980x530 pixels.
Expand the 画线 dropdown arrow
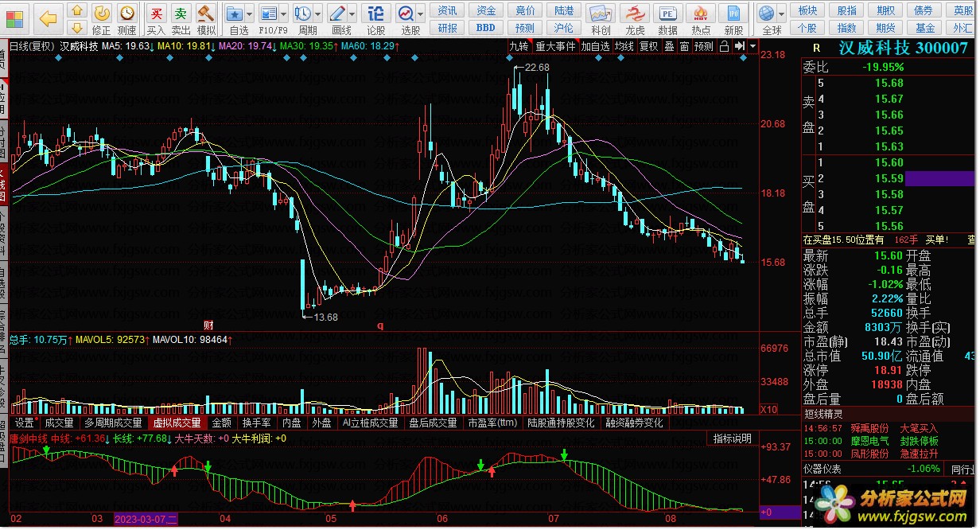pos(352,14)
